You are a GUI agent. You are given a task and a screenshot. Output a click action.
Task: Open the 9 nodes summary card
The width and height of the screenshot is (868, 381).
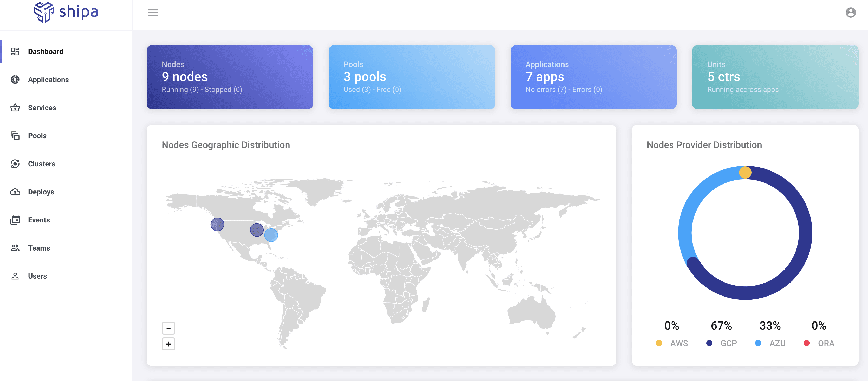point(229,77)
